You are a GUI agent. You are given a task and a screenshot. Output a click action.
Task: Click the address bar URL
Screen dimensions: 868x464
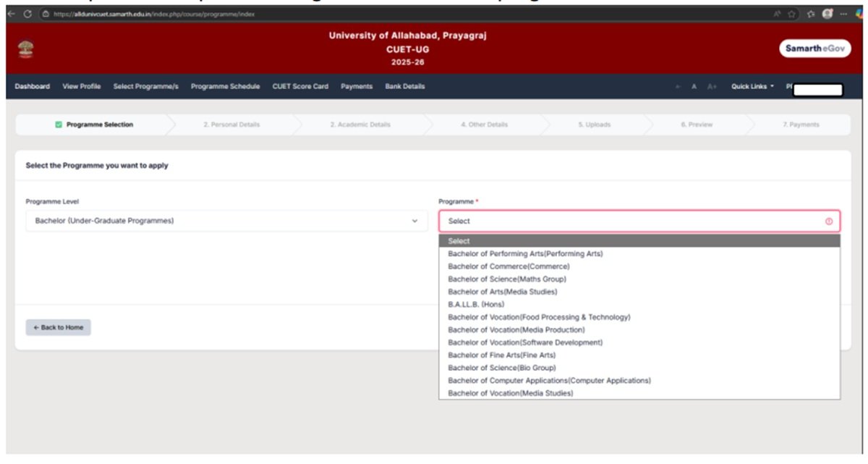pos(154,14)
